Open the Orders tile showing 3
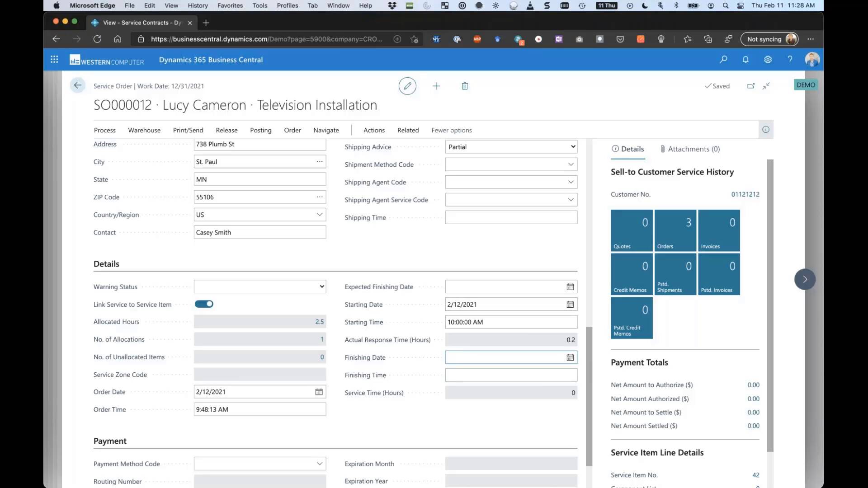868x488 pixels. pos(675,230)
